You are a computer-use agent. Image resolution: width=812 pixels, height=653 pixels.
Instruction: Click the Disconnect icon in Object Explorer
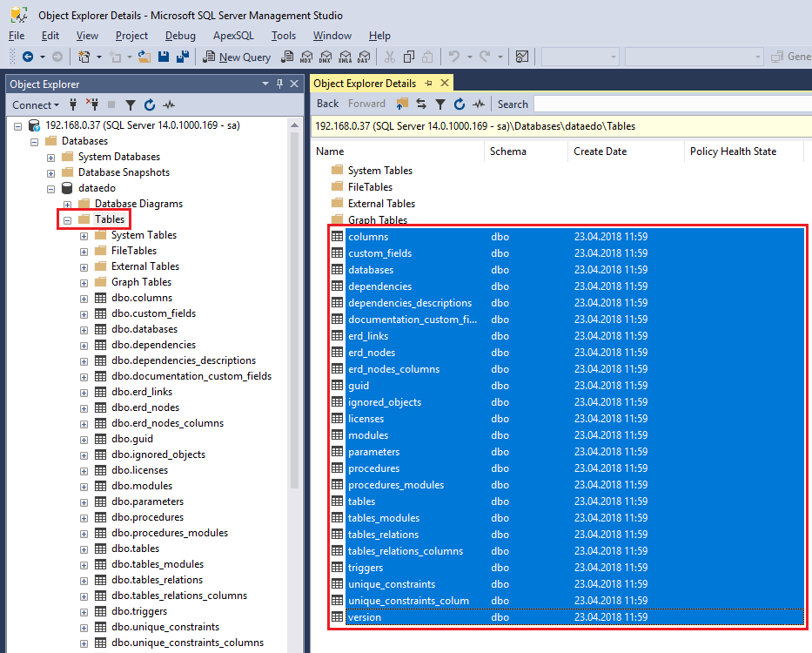pos(92,104)
